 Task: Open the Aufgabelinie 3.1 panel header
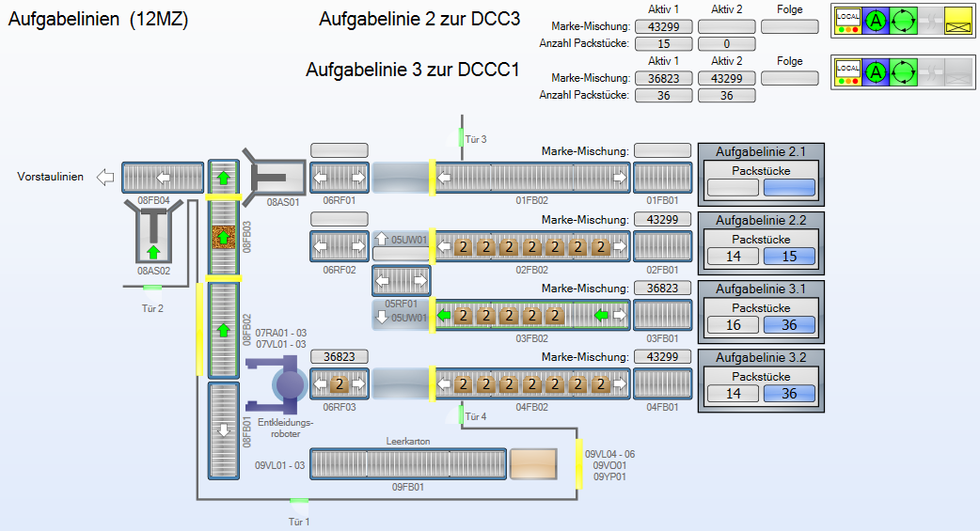coord(760,288)
